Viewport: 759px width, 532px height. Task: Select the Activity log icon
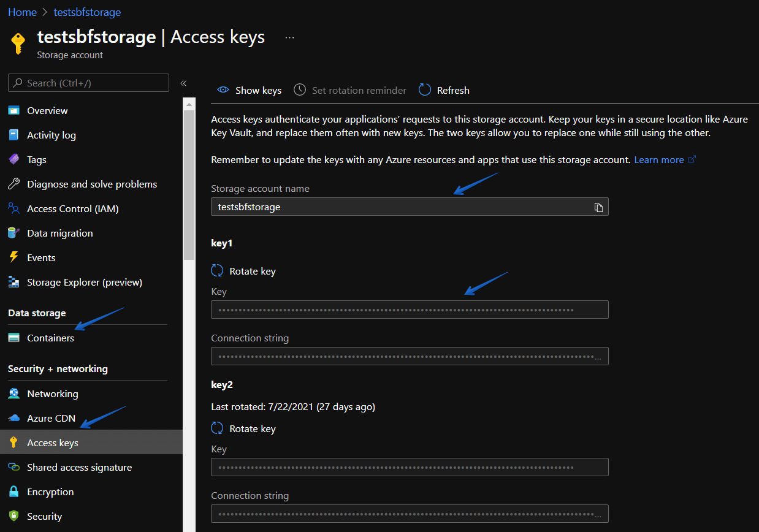[x=15, y=135]
